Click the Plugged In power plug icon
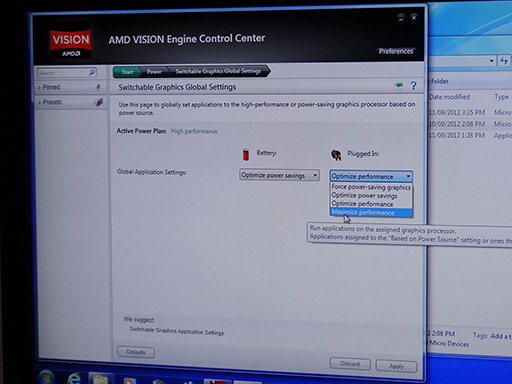The height and width of the screenshot is (384, 512). click(336, 155)
